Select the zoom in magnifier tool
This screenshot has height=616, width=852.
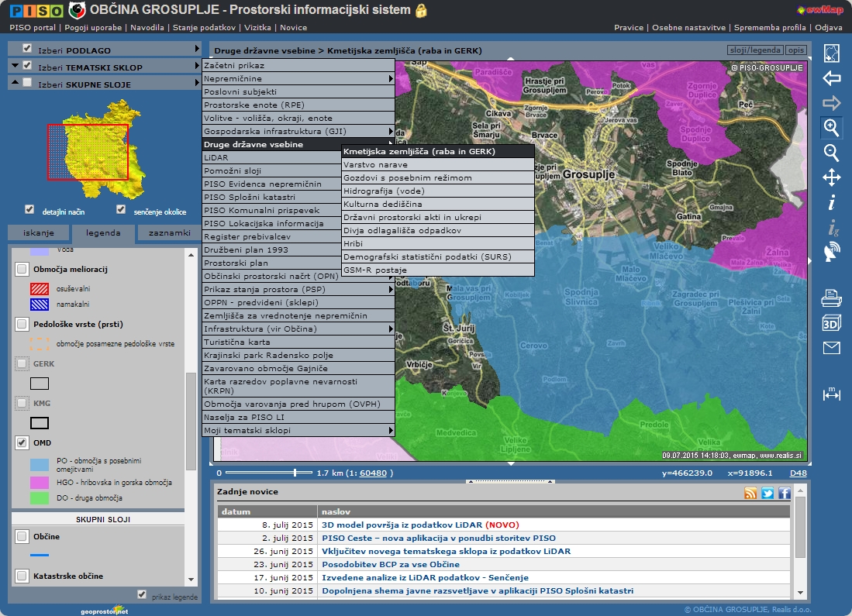tap(831, 127)
